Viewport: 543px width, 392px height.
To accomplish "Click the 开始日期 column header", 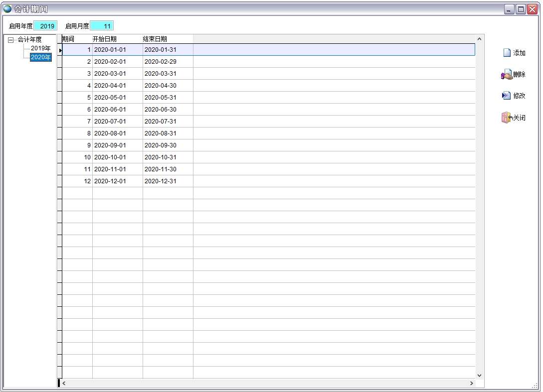I will (x=105, y=39).
